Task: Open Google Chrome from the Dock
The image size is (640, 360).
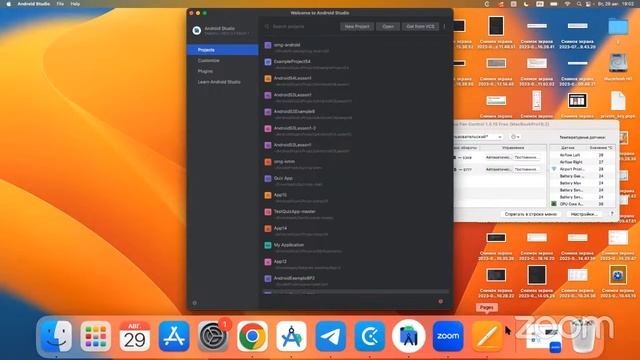Action: pyautogui.click(x=252, y=336)
